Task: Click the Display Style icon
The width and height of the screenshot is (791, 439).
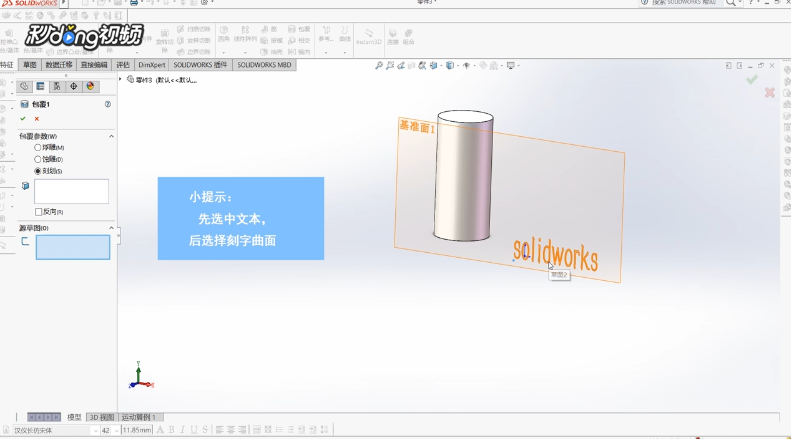Action: (449, 66)
